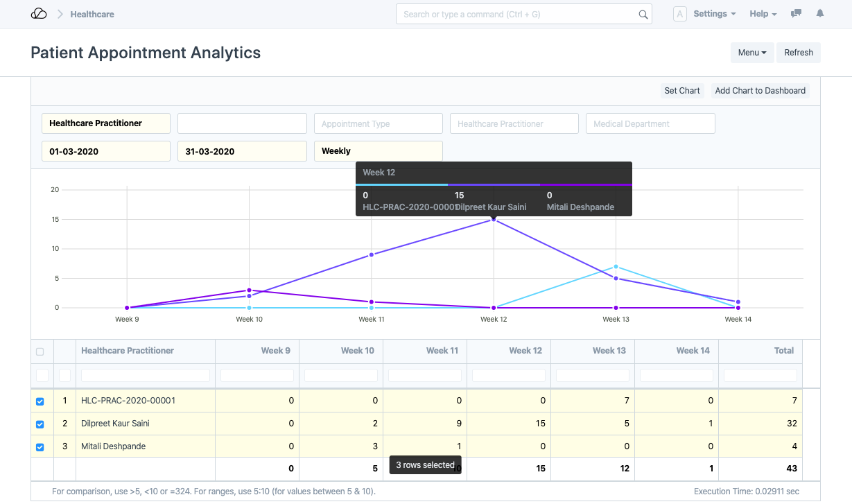Uncheck the HLC-PRAC-2020-00001 row checkbox
Screen dimensions: 852x504
pos(40,401)
